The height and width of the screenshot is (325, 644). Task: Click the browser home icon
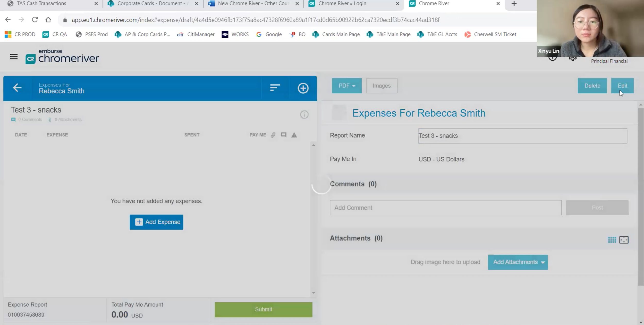pyautogui.click(x=48, y=20)
